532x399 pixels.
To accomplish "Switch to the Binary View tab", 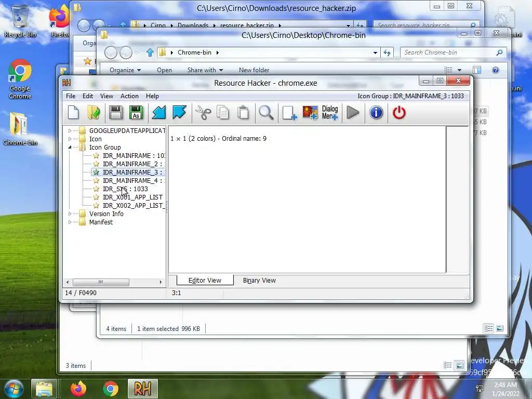I will (x=259, y=280).
